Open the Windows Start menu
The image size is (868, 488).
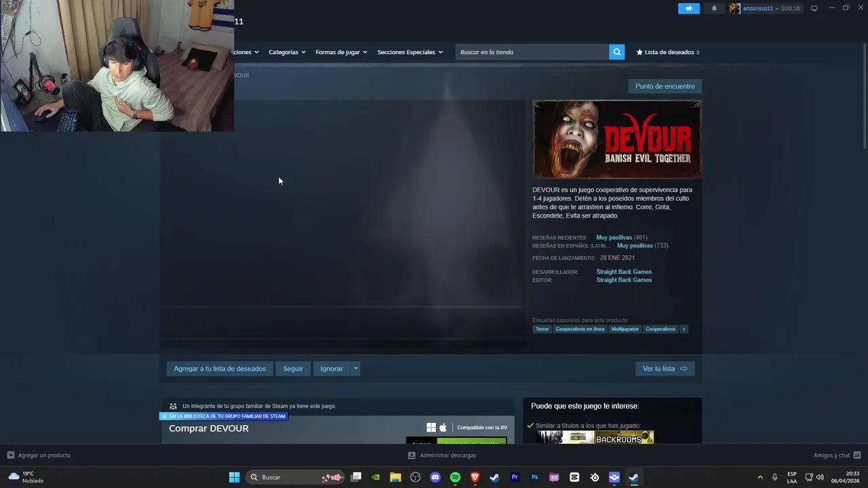coord(234,477)
